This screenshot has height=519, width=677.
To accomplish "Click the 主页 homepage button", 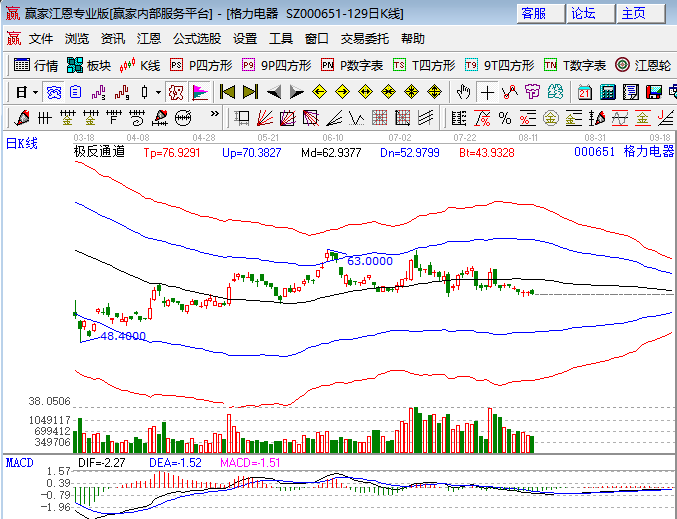I will (x=641, y=14).
